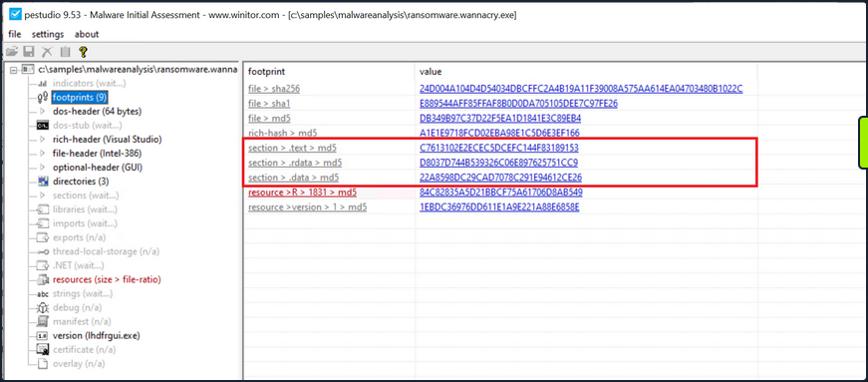This screenshot has height=382, width=868.
Task: Click the save toolbar icon
Action: click(x=29, y=52)
